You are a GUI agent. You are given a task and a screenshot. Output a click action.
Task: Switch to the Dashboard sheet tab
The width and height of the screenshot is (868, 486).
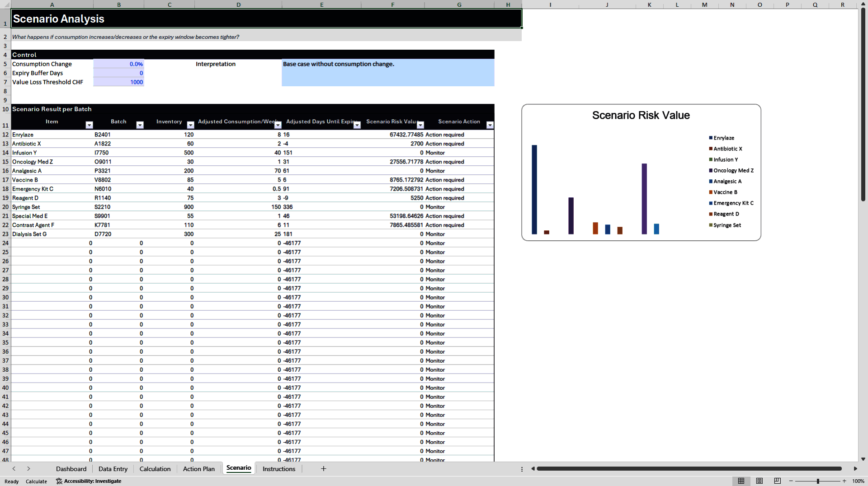(x=71, y=469)
